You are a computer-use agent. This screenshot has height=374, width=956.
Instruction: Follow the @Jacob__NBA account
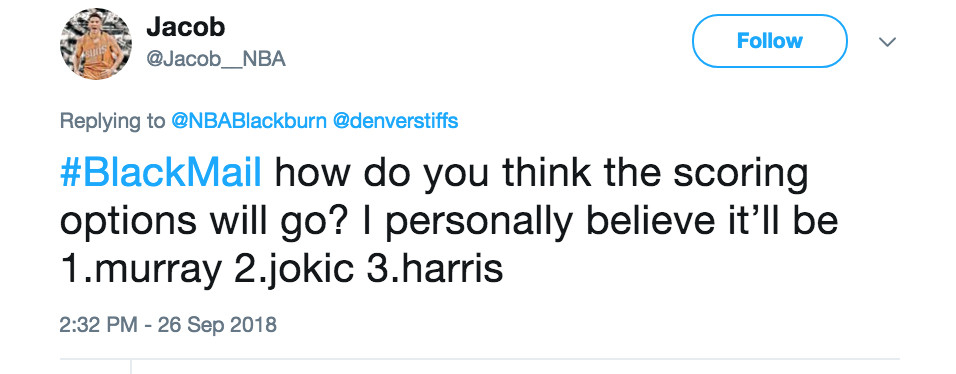tap(769, 41)
